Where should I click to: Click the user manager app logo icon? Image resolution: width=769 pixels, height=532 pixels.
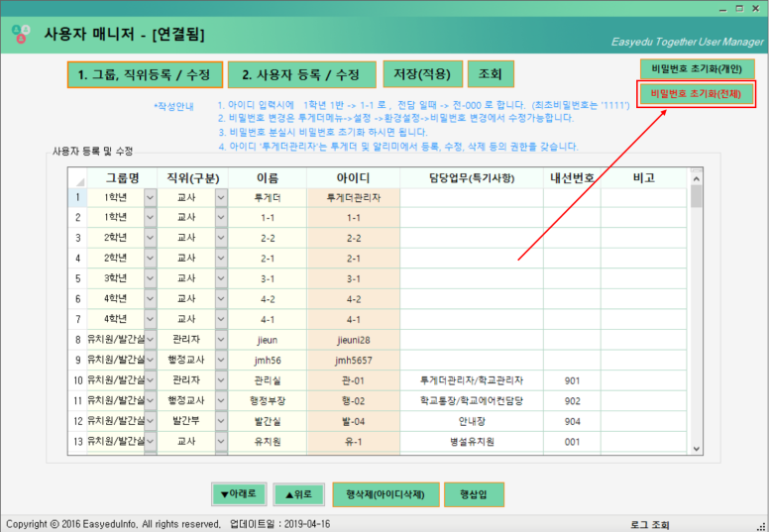(x=21, y=34)
